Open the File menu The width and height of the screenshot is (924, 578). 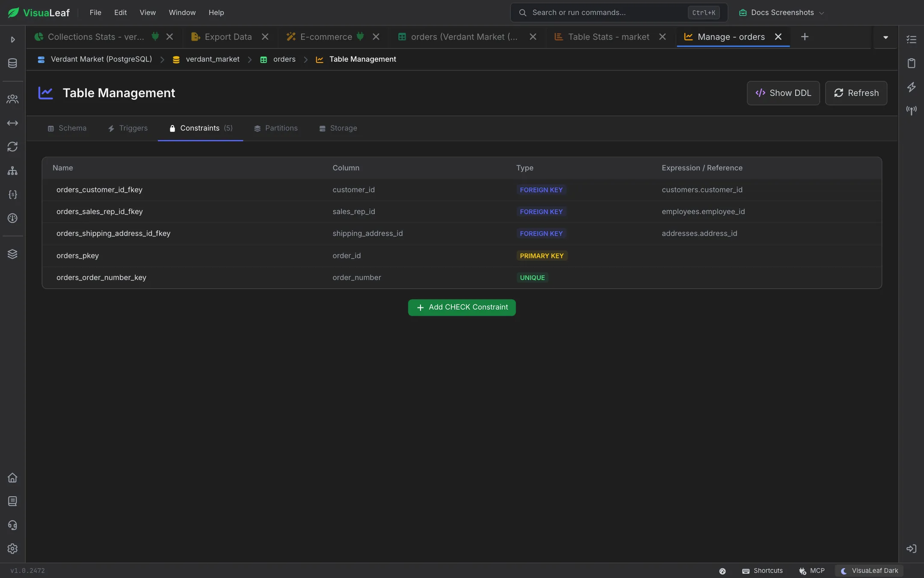[95, 12]
